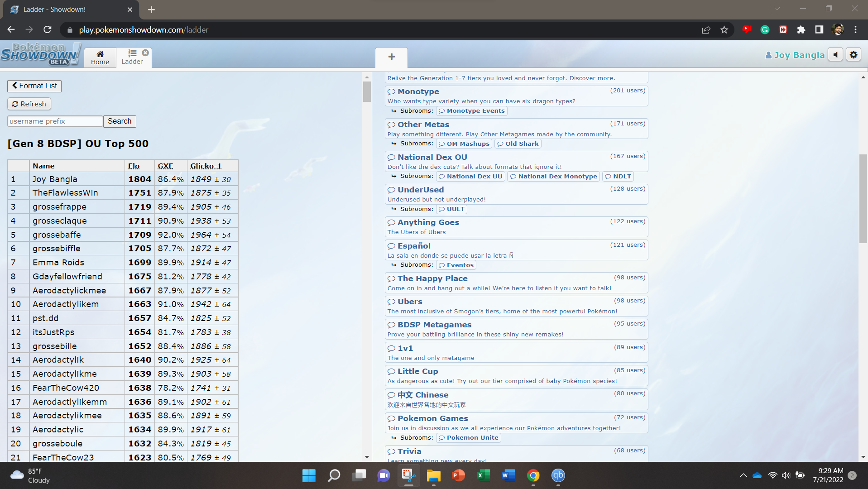This screenshot has height=489, width=868.
Task: Open the Monotype Events subroom
Action: point(471,111)
